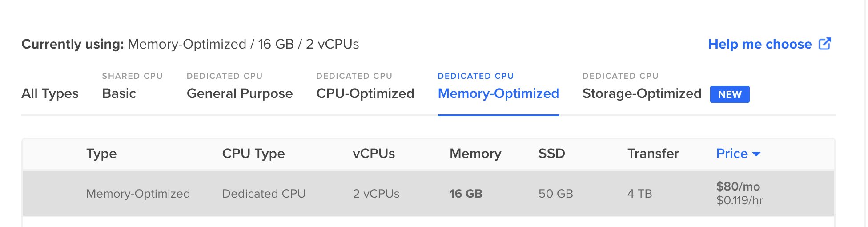Click the external link icon beside Help me choose
868x227 pixels.
click(x=825, y=44)
